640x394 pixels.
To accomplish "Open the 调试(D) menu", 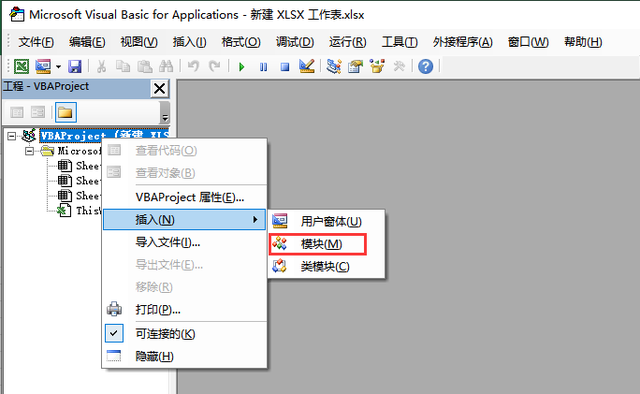I will 295,42.
